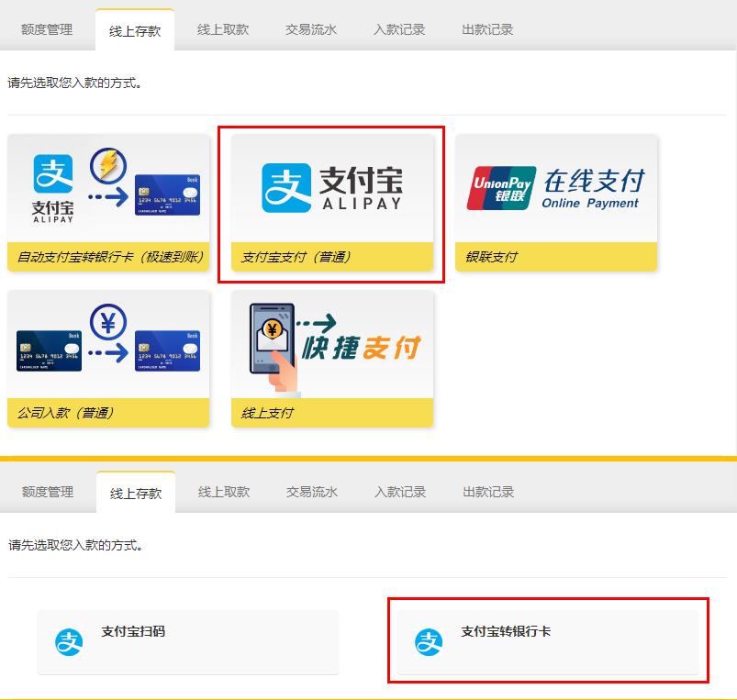Select the 支付宝扫码 text option

pos(133,632)
